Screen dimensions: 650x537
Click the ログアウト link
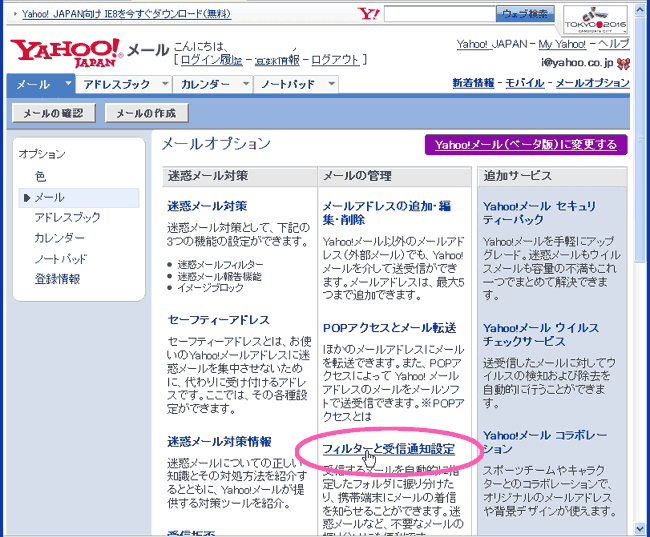[x=335, y=60]
